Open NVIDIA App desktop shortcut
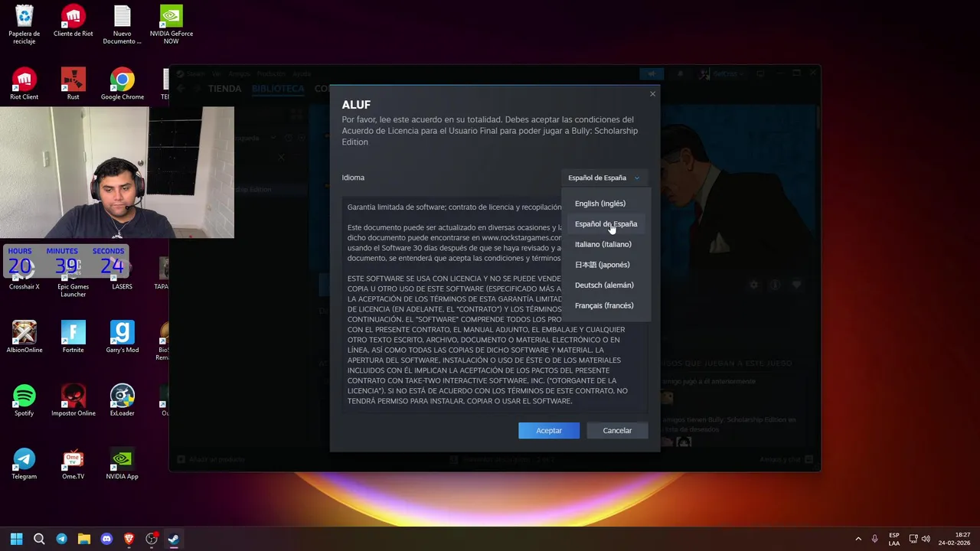980x551 pixels. coord(122,464)
